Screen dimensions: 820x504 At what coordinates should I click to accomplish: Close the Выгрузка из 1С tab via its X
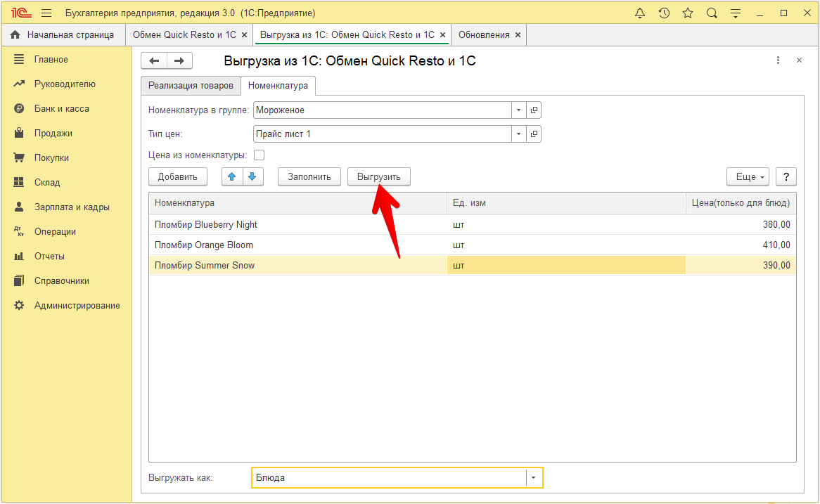(x=442, y=35)
